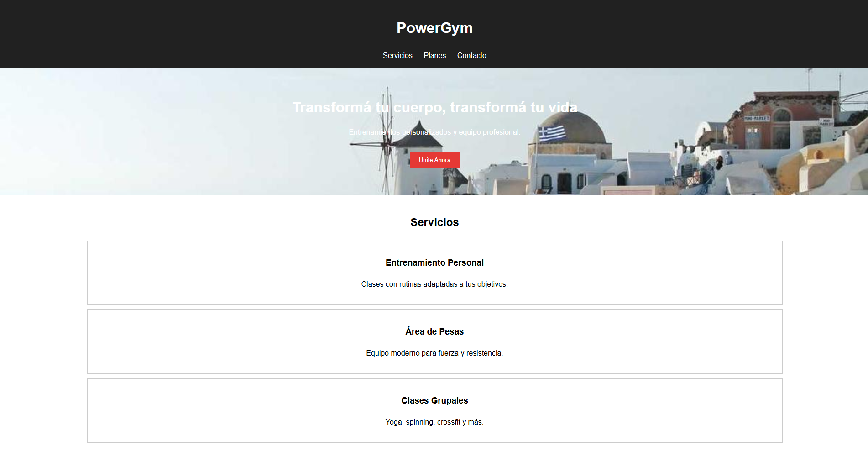
Task: Select the Área de Pesas card title
Action: pos(434,331)
